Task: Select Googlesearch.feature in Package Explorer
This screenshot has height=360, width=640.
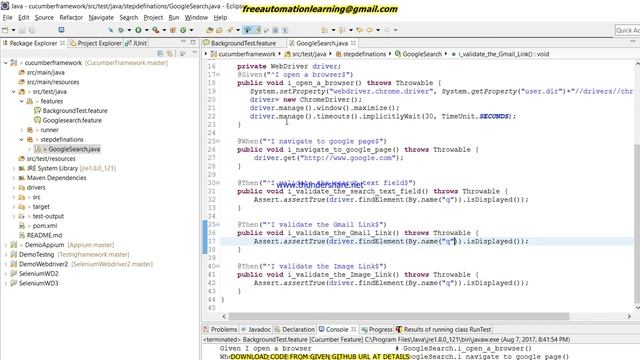Action: (72, 120)
